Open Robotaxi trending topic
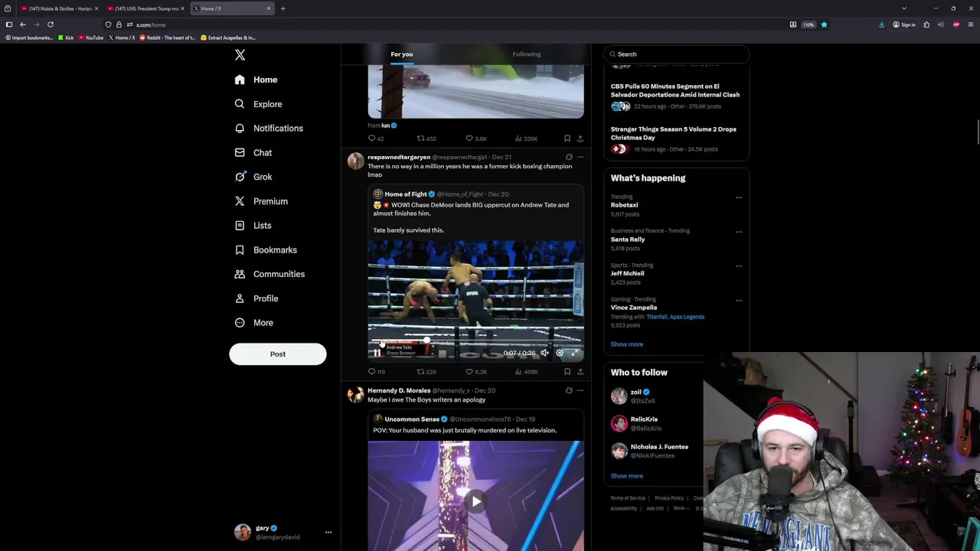 coord(625,205)
